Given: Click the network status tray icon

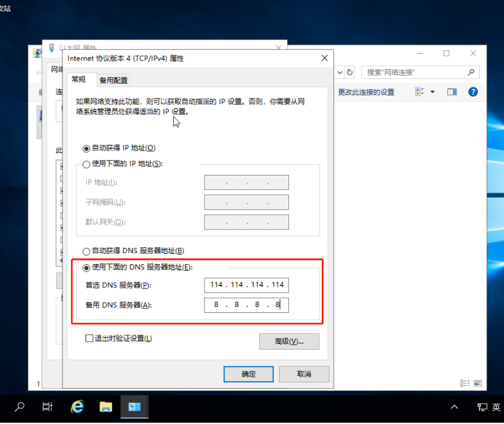Looking at the screenshot, I should tap(482, 408).
